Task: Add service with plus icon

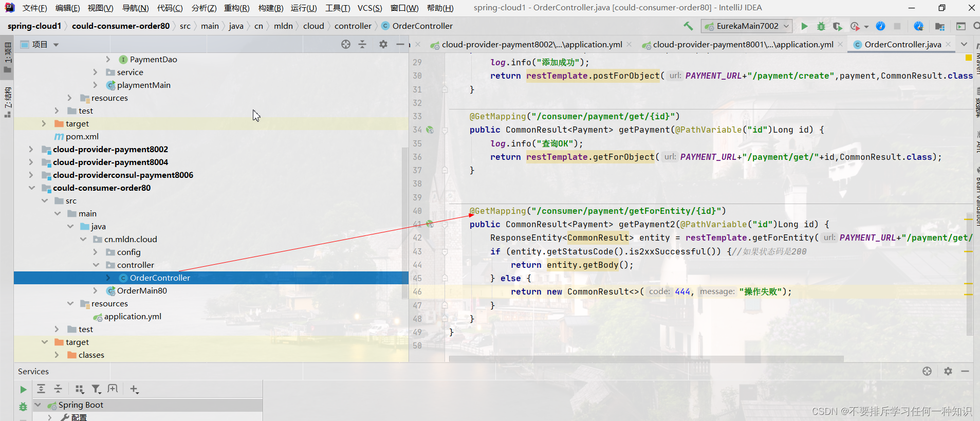Action: pos(134,389)
